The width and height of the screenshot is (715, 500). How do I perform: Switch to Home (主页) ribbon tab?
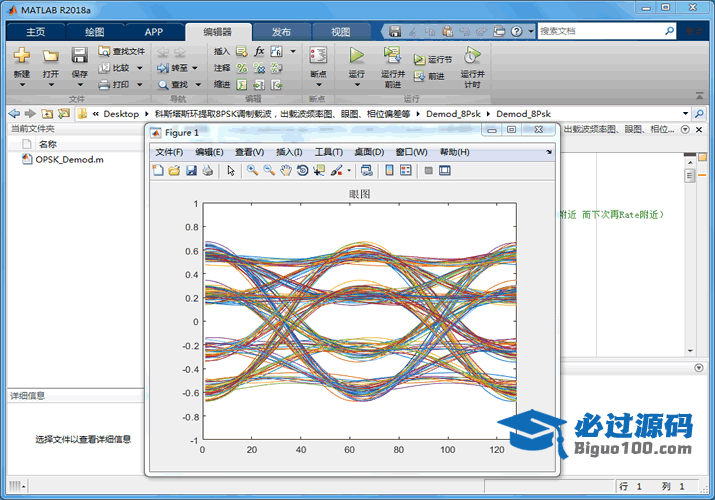point(36,32)
